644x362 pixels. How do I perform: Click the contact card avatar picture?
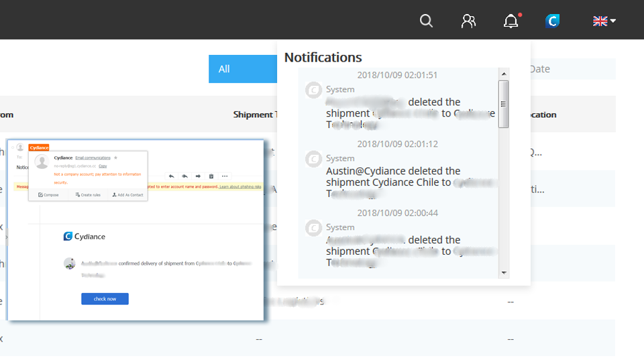(x=42, y=162)
